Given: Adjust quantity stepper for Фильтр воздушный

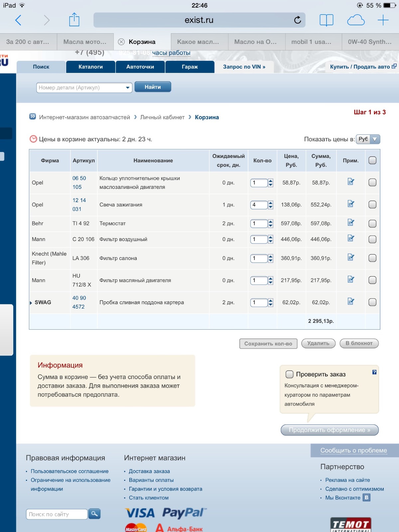Looking at the screenshot, I should [x=270, y=239].
